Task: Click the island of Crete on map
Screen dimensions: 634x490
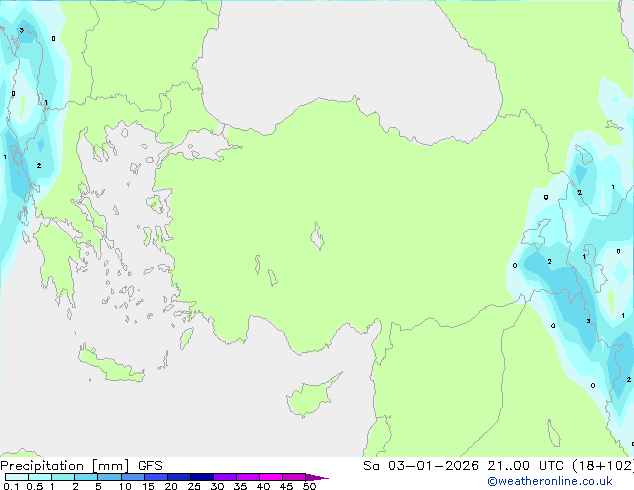Action: (x=111, y=364)
